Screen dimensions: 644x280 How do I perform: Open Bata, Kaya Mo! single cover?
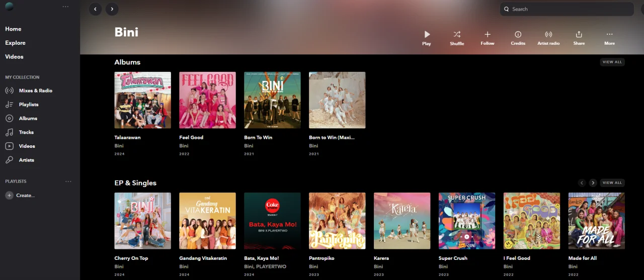tap(273, 221)
